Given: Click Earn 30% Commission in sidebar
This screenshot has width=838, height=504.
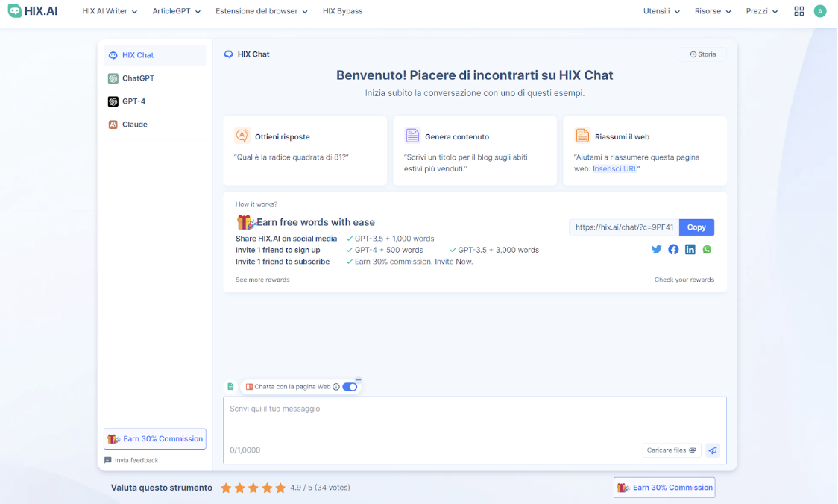Looking at the screenshot, I should [155, 439].
